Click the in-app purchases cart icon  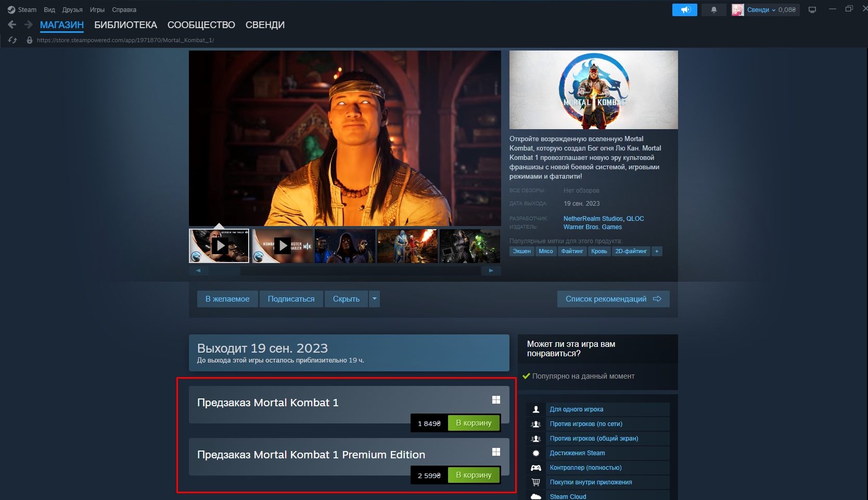point(536,482)
